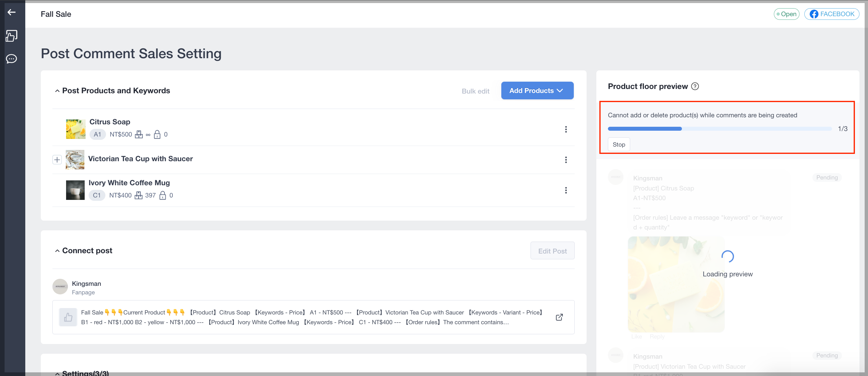This screenshot has height=376, width=868.
Task: Collapse the Settings(3/3) section
Action: (57, 374)
